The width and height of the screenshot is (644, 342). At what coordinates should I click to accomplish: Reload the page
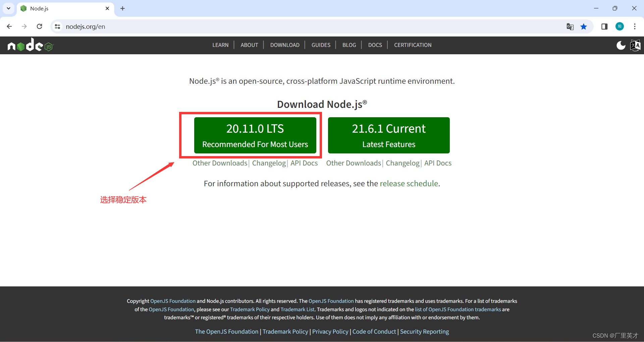[x=39, y=26]
